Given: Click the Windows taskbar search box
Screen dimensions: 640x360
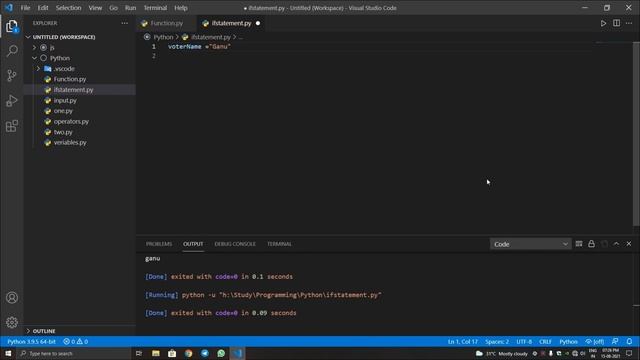Looking at the screenshot, I should click(73, 353).
